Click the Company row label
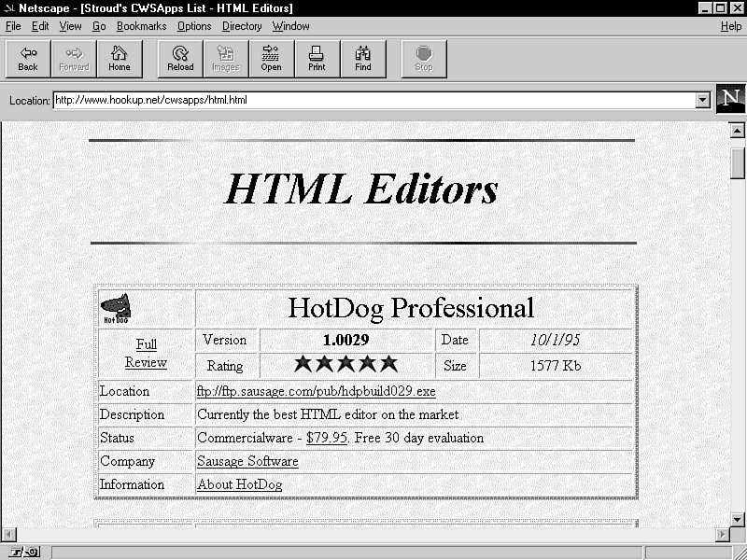The width and height of the screenshot is (747, 560). click(x=128, y=461)
